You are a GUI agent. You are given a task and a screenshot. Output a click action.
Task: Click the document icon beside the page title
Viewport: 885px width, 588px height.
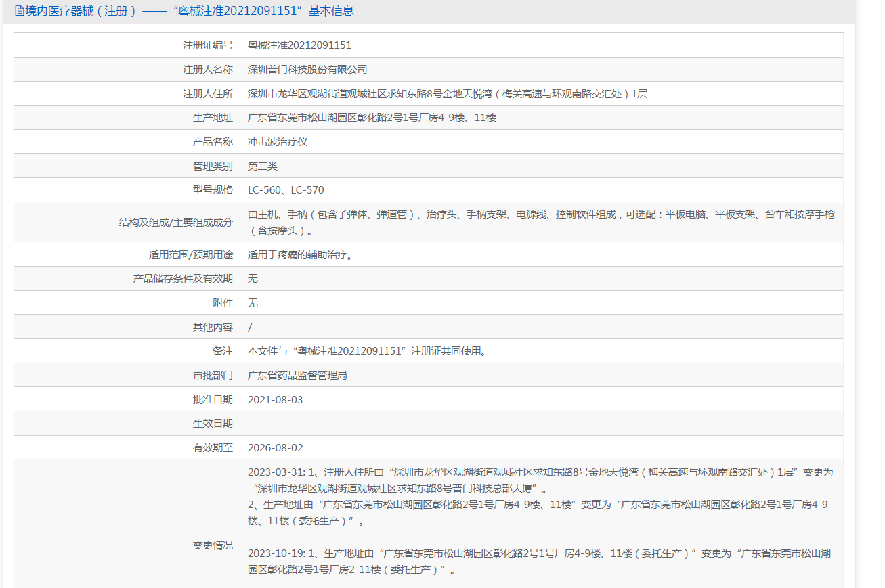pos(19,11)
